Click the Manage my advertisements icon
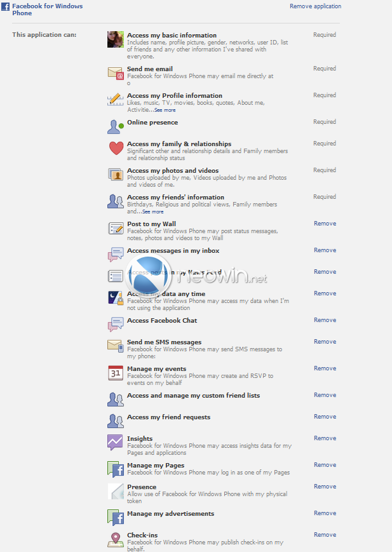 [x=116, y=518]
